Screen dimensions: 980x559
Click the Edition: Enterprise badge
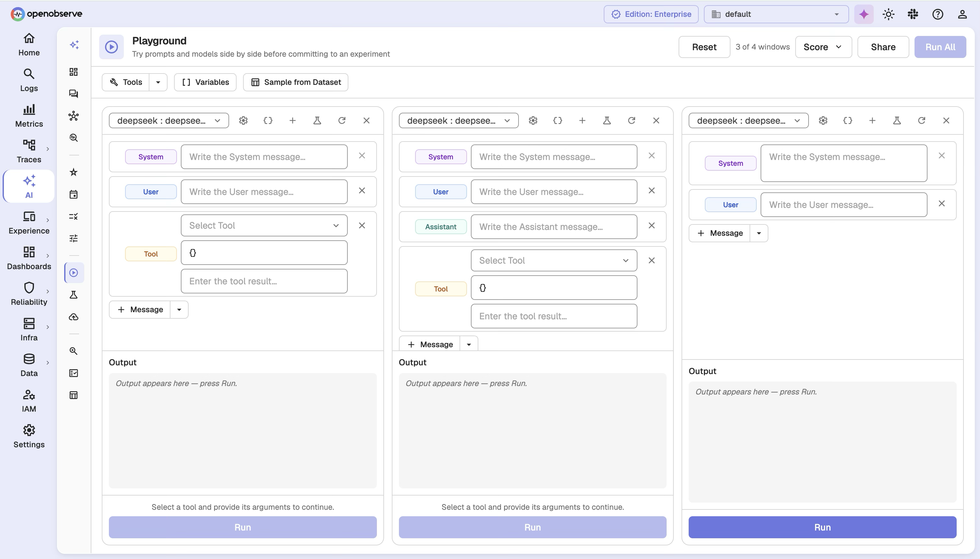651,14
